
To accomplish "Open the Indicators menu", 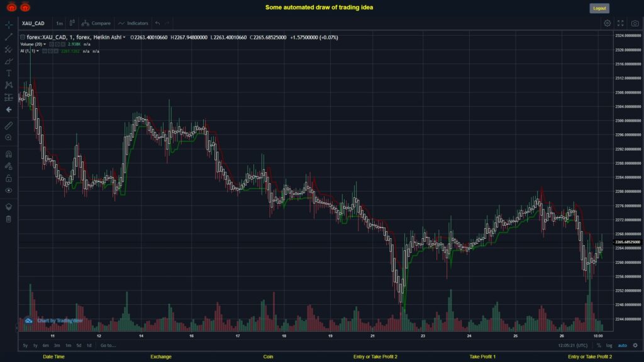I will (x=133, y=23).
